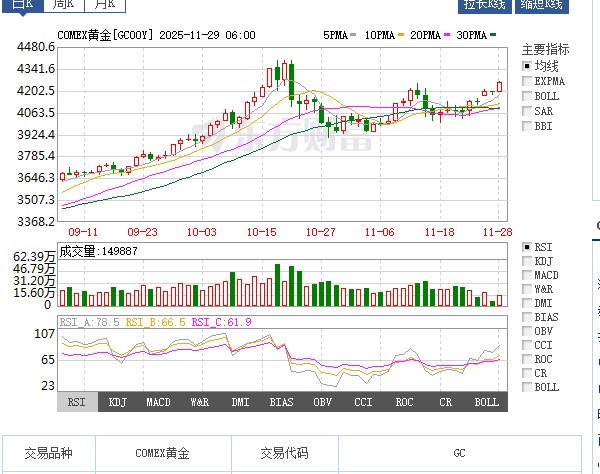Open the BOLL tab in bottom indicator bar
This screenshot has height=474, width=600.
486,402
